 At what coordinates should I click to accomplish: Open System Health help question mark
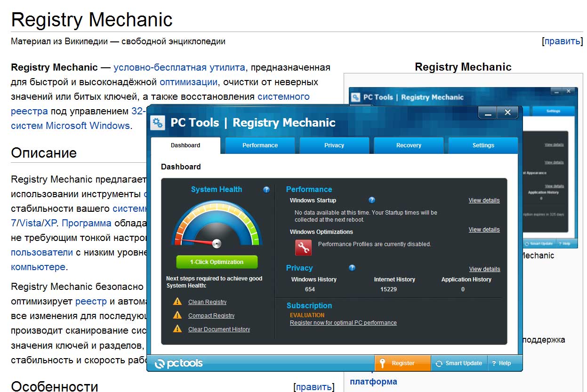click(x=266, y=190)
